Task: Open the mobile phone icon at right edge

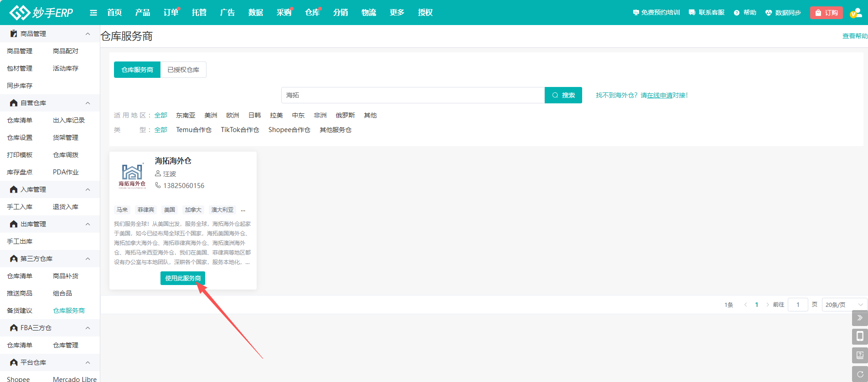Action: (860, 336)
